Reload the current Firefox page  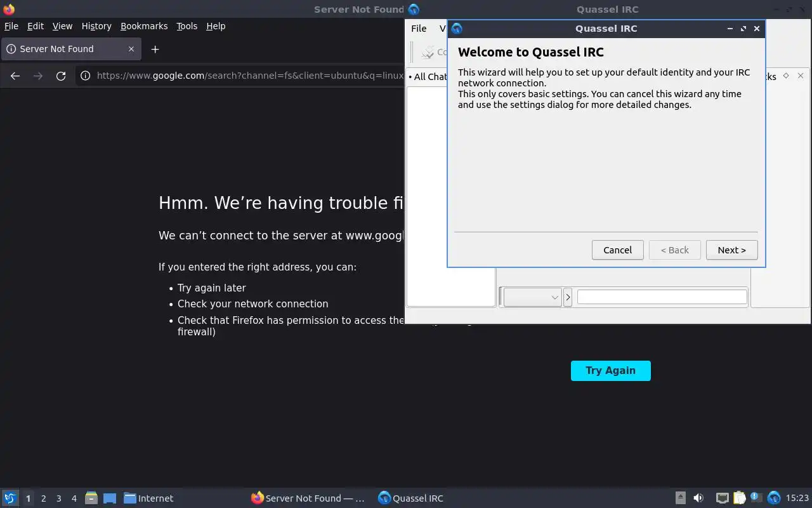pyautogui.click(x=61, y=76)
